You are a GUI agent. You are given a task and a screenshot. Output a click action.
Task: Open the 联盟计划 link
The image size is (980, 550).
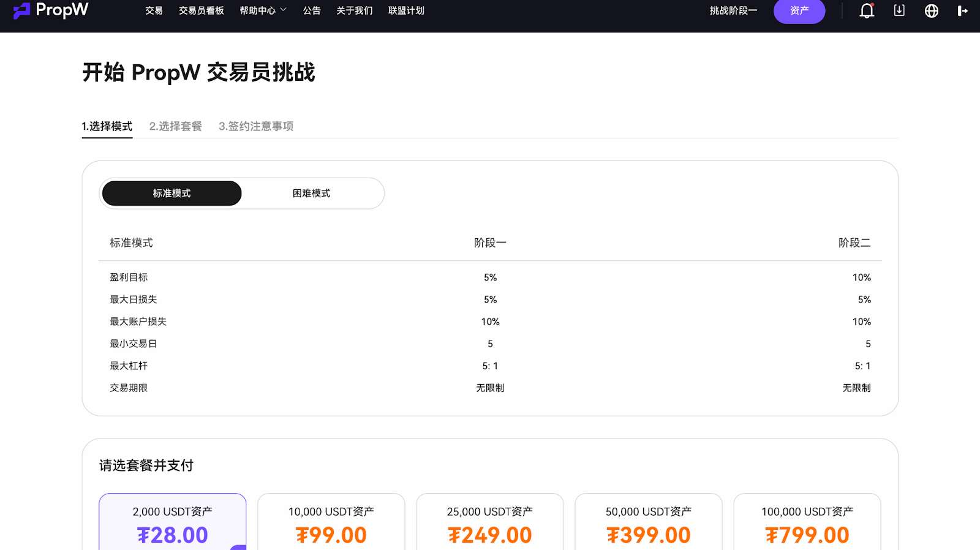pos(406,10)
